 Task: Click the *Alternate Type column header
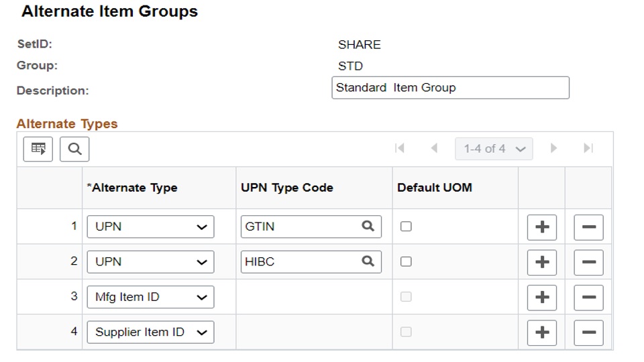(x=132, y=188)
